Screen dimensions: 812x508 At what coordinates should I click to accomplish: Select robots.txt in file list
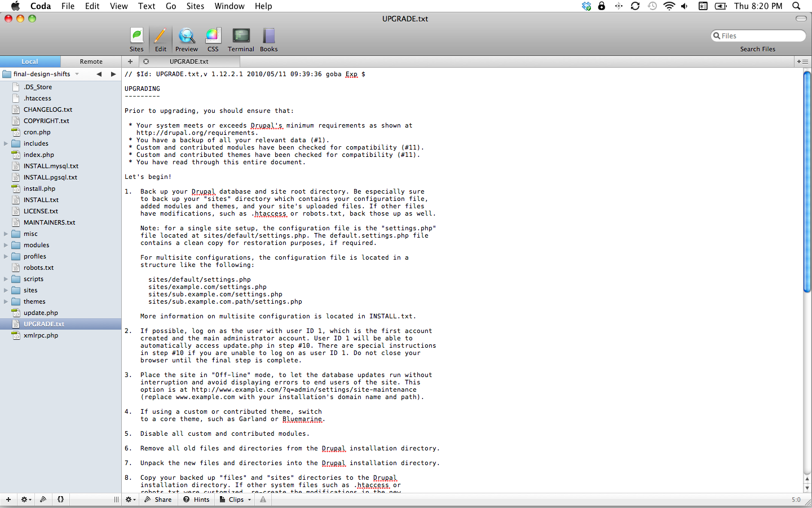(60, 268)
